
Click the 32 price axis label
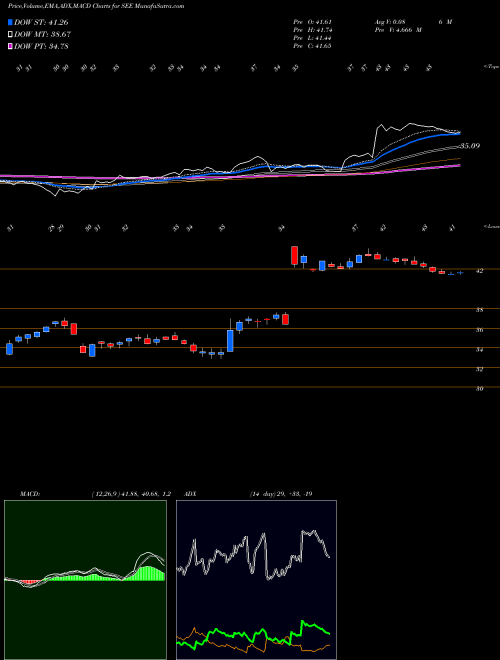pos(479,369)
